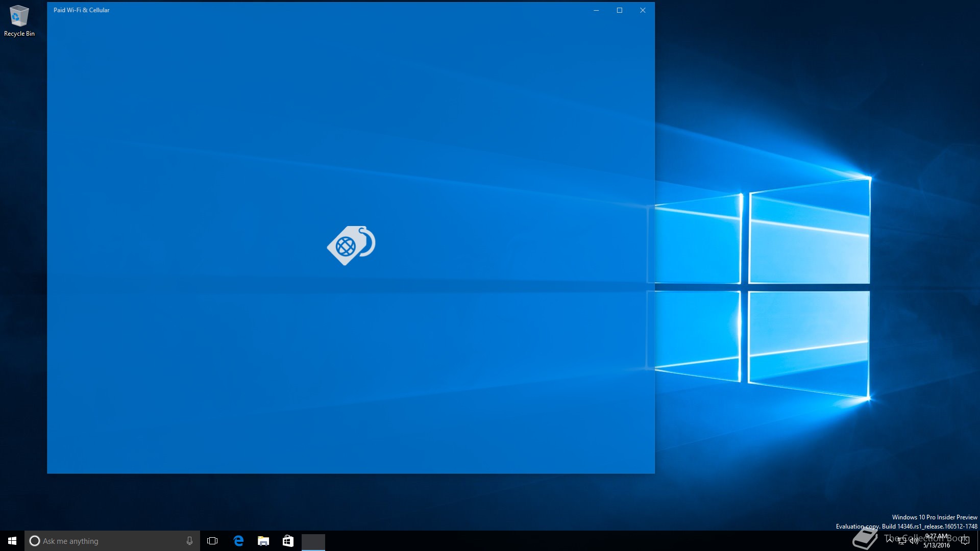
Task: Open the Store from the taskbar
Action: coord(288,541)
